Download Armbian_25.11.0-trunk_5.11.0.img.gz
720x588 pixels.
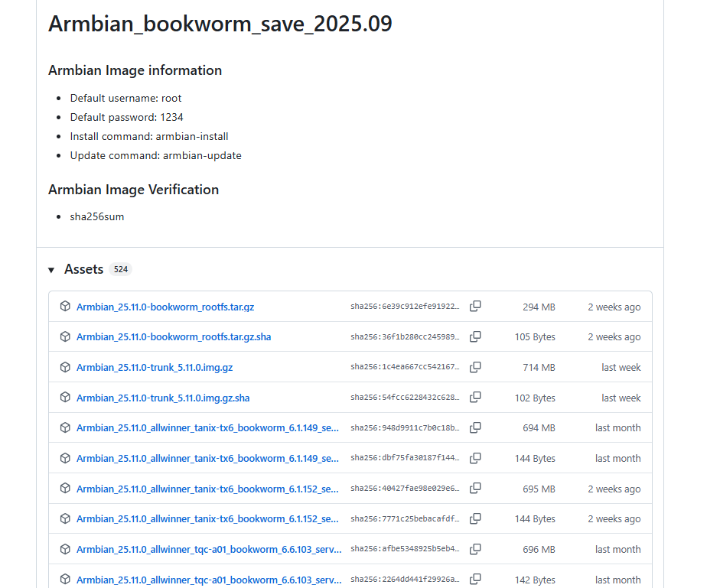(155, 368)
